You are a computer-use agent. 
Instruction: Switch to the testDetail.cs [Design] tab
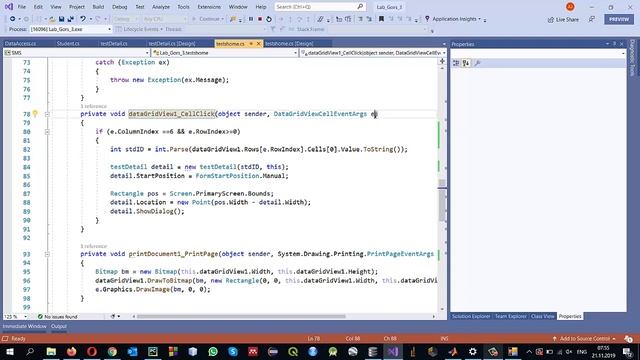(x=172, y=44)
